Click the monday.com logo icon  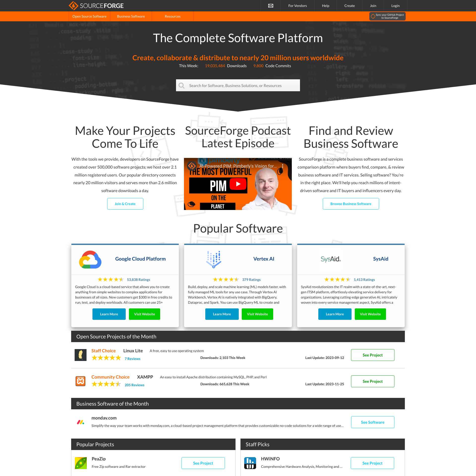click(x=80, y=421)
